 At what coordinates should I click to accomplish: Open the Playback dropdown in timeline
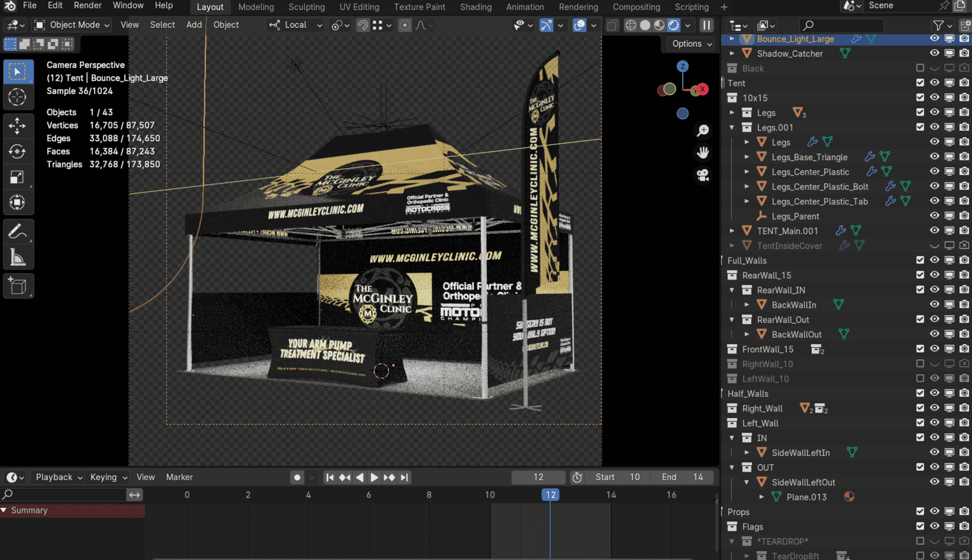coord(58,478)
